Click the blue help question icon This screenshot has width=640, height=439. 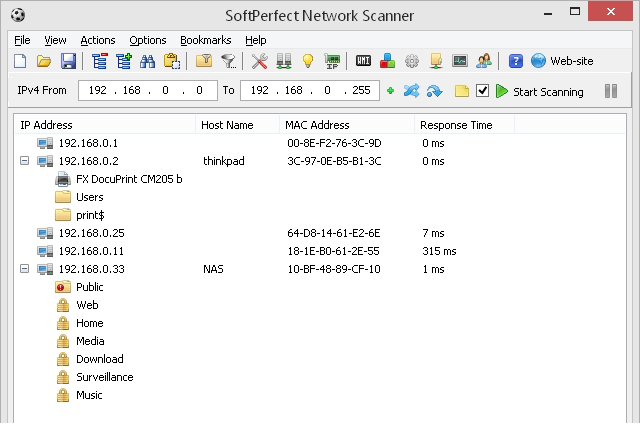516,61
